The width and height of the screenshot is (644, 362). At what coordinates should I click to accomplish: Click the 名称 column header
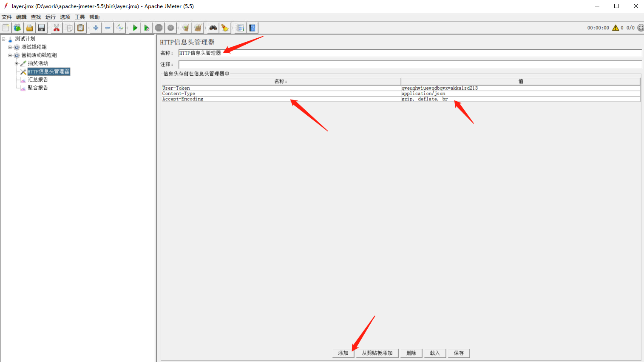(281, 81)
